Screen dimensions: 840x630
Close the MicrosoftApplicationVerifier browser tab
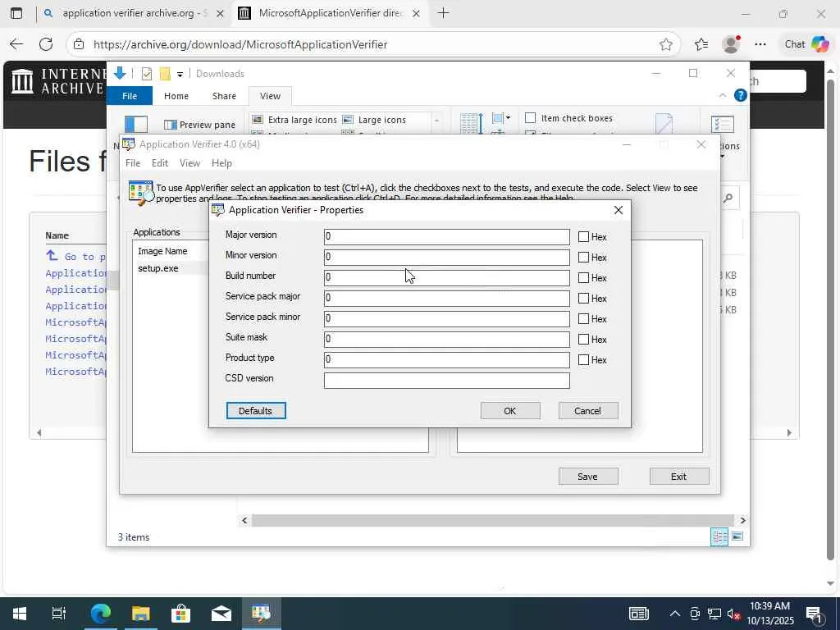point(416,14)
